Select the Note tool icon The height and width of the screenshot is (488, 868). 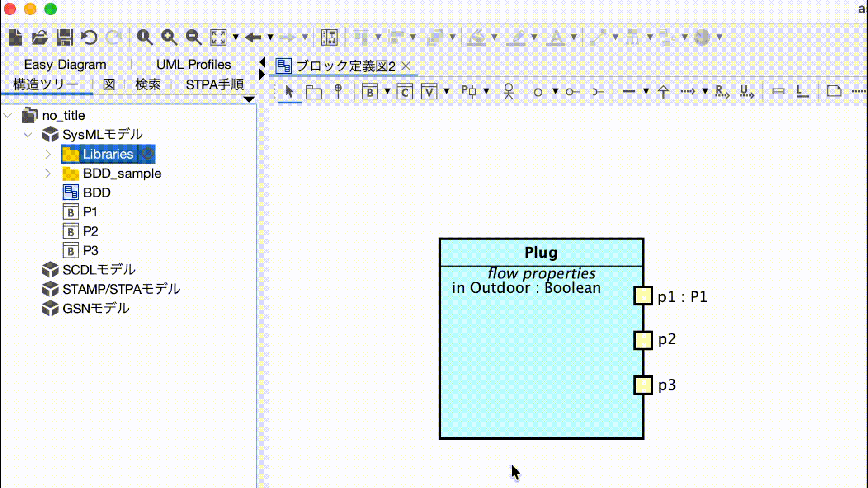(x=834, y=92)
